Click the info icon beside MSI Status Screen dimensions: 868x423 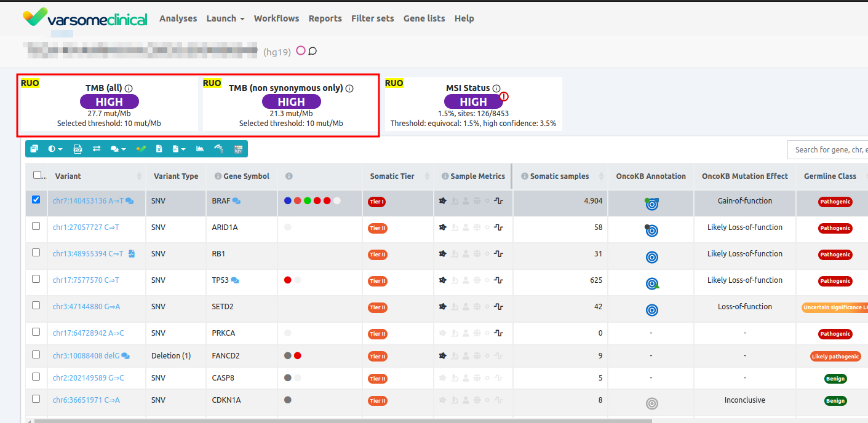(496, 89)
